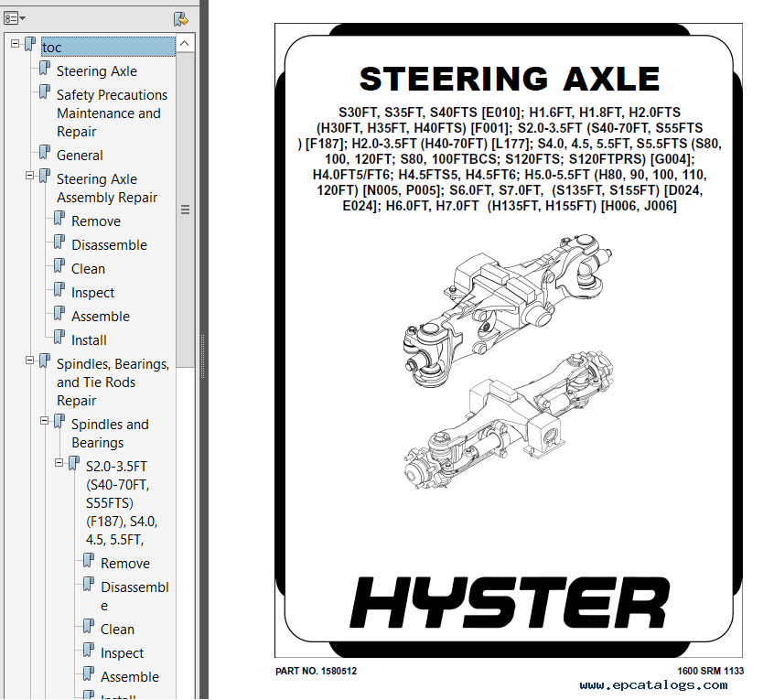The height and width of the screenshot is (700, 774).
Task: Click the HYSTER logo on the page
Action: 510,602
